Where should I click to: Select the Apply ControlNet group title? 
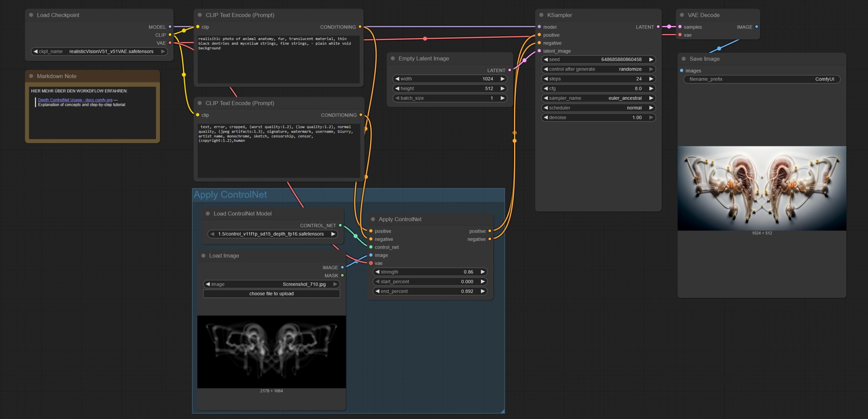pos(230,195)
